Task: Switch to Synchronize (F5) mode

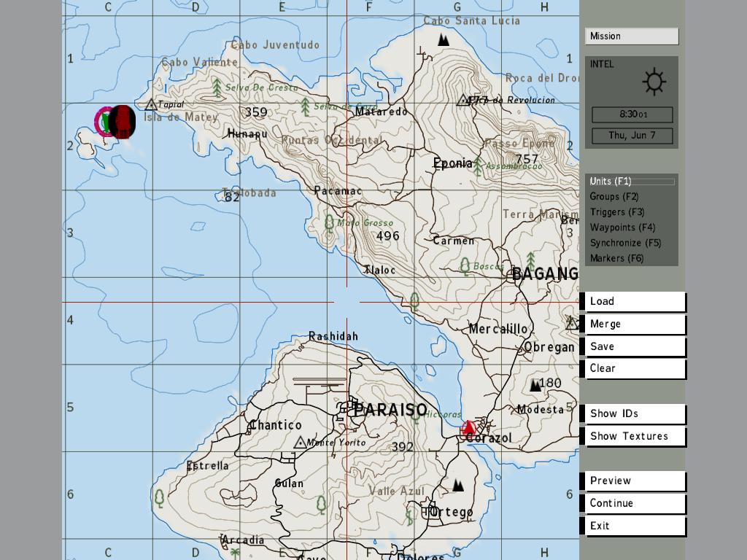Action: (625, 243)
